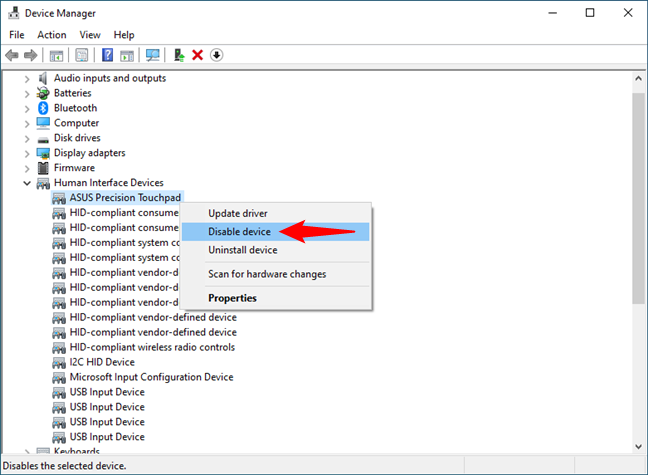The image size is (648, 475).
Task: Click the Batteries category icon
Action: (x=43, y=93)
